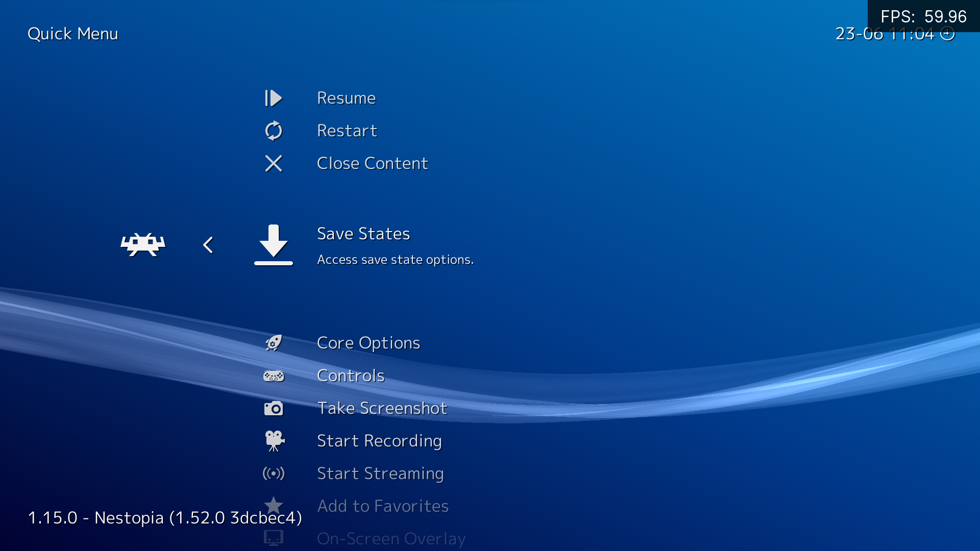Click the FPS counter display

click(x=924, y=16)
